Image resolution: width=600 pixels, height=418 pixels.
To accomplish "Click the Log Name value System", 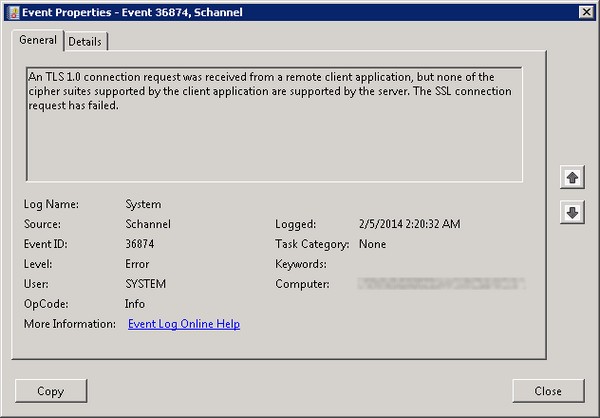I will click(143, 204).
